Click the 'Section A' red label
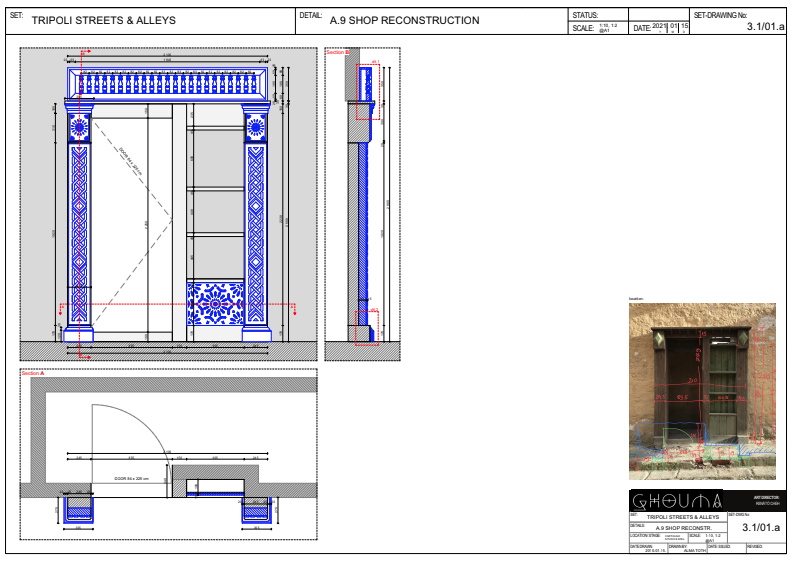Screen dimensions: 792x561 (33, 373)
